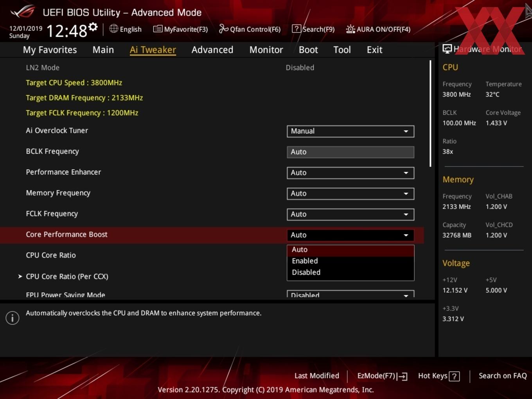The image size is (532, 399).
Task: Click the info icon in help panel
Action: pos(13,318)
